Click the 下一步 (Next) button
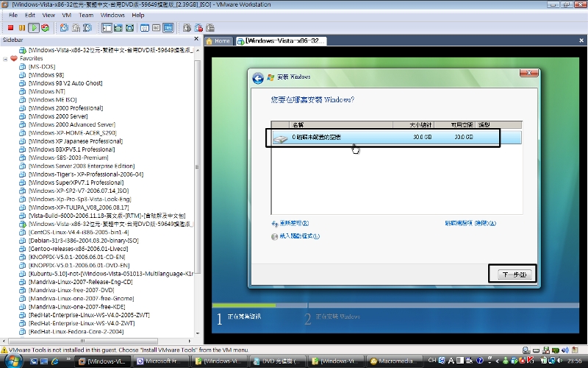The width and height of the screenshot is (588, 368). (514, 275)
